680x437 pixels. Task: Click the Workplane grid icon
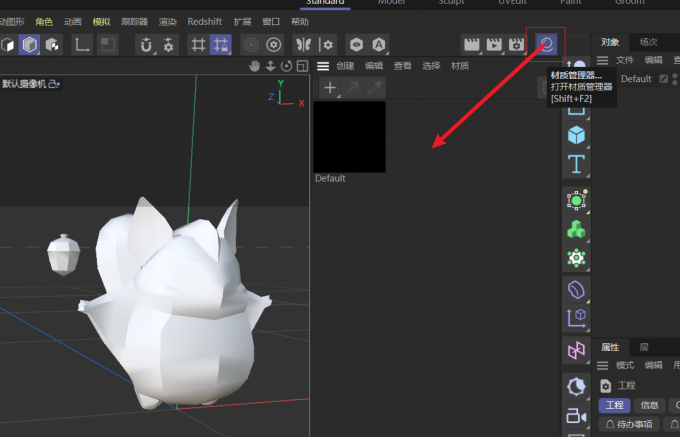198,44
